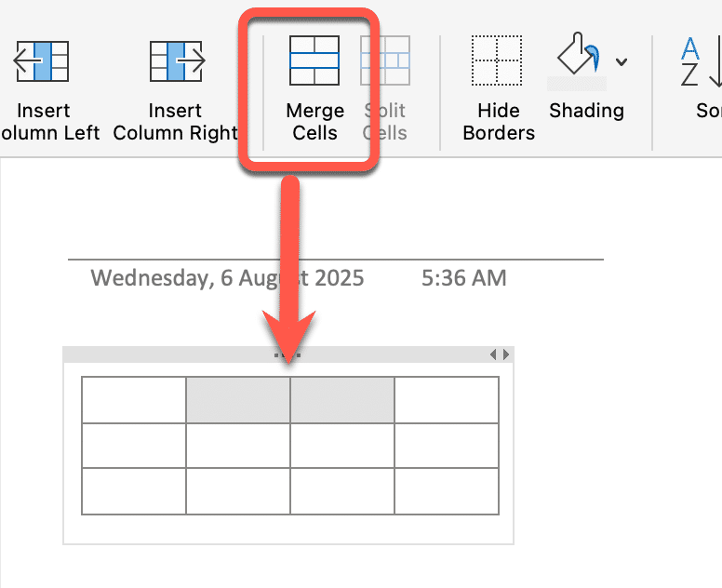Click the Merge Cells icon

[x=314, y=60]
